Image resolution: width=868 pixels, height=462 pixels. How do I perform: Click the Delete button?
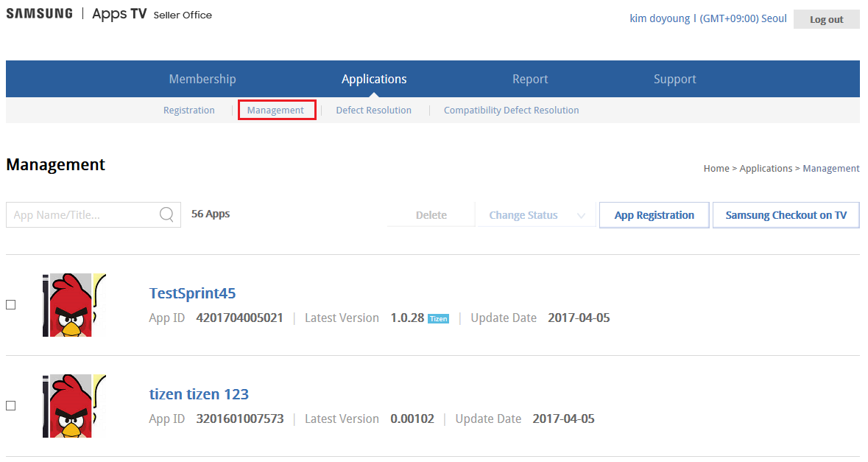431,215
